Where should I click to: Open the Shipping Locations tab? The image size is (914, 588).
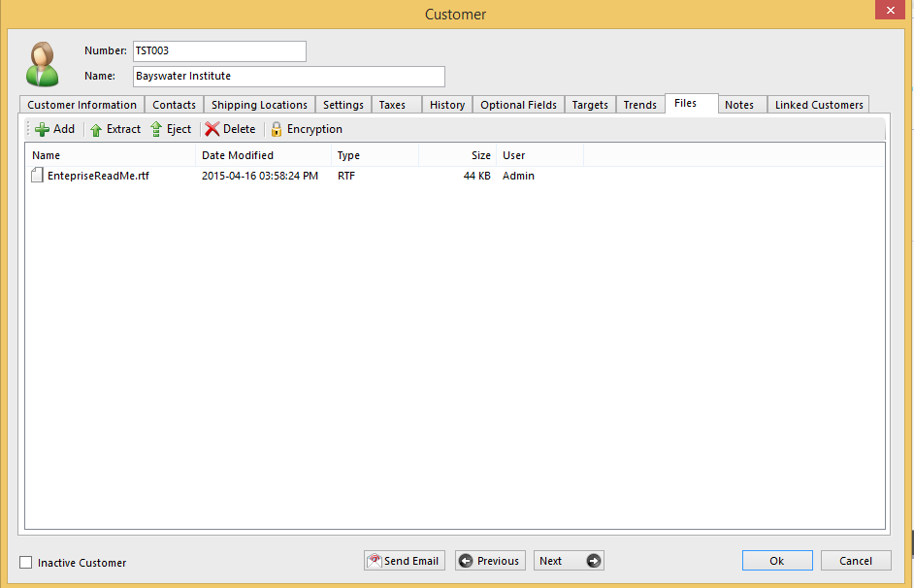pos(259,105)
